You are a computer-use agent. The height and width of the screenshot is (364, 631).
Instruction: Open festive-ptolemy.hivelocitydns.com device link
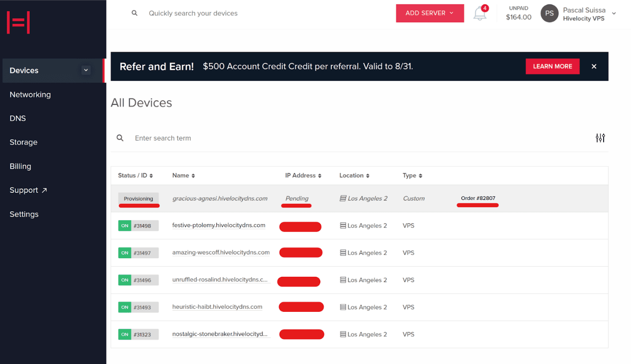click(219, 226)
